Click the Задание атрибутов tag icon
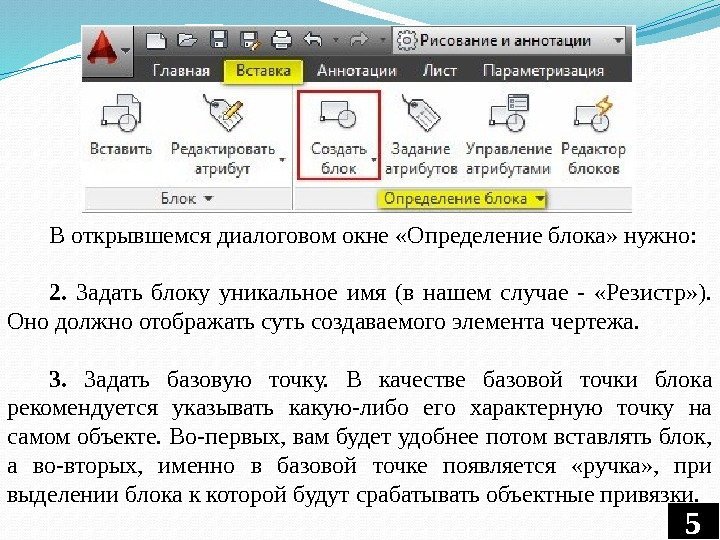This screenshot has height=540, width=720. click(x=421, y=113)
